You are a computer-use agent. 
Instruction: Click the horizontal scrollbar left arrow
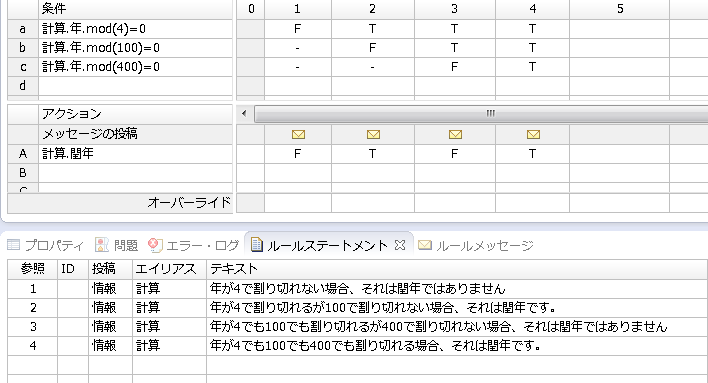pyautogui.click(x=244, y=113)
